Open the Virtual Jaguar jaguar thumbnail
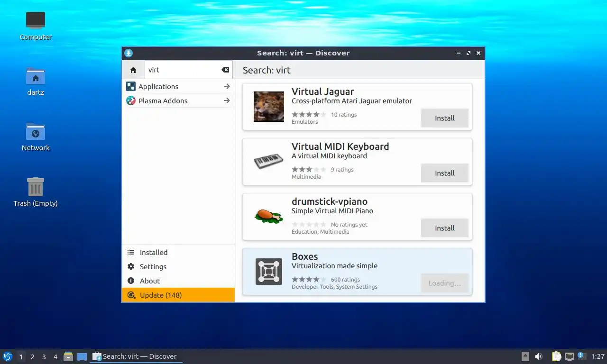 pos(269,107)
